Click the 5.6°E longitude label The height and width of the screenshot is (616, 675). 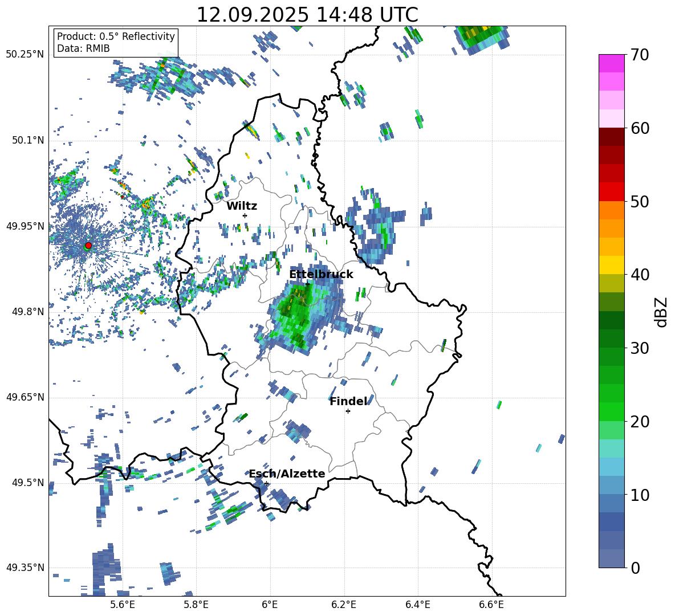point(123,605)
